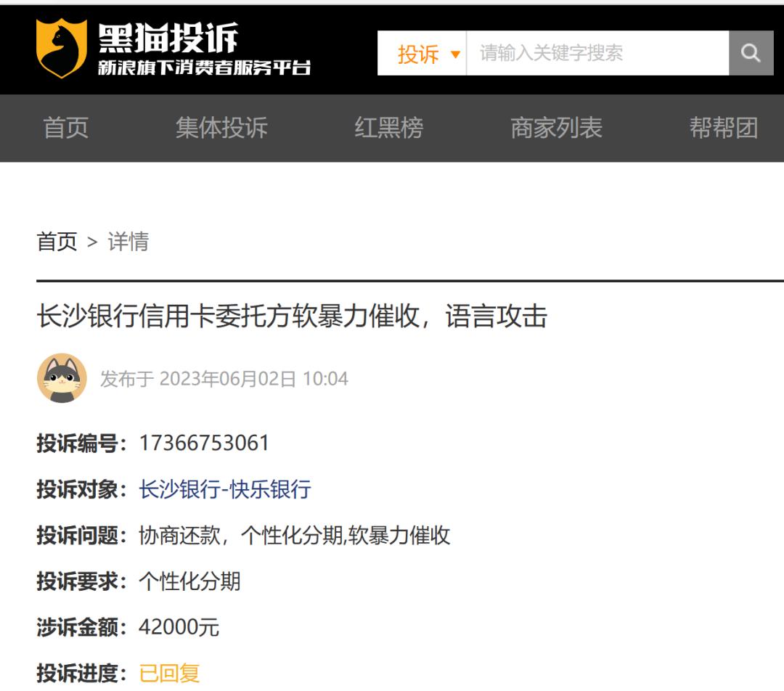Open the 集体投诉 navigation menu
Viewport: 784px width, 691px height.
[x=220, y=128]
